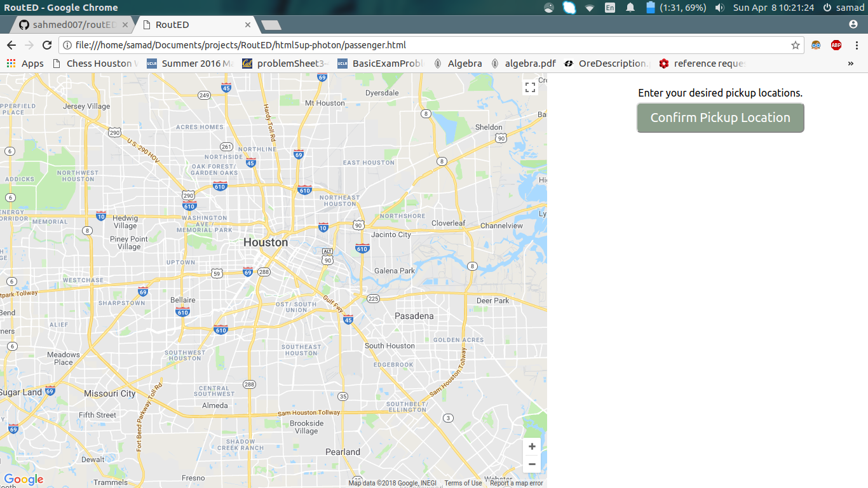Open the Chrome profile avatar icon

coord(853,24)
